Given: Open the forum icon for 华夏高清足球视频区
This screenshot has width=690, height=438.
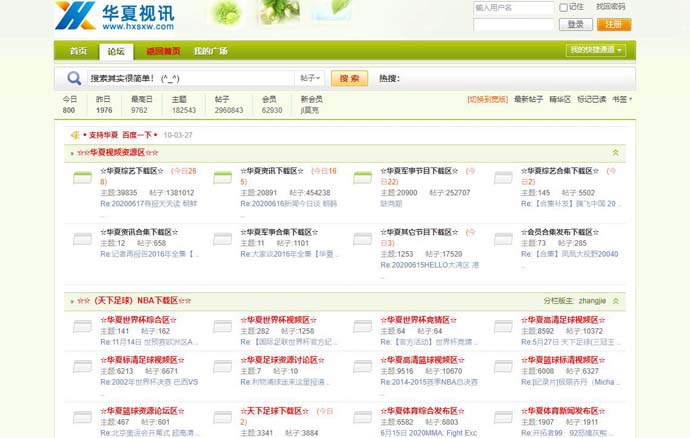Looking at the screenshot, I should pyautogui.click(x=503, y=327).
